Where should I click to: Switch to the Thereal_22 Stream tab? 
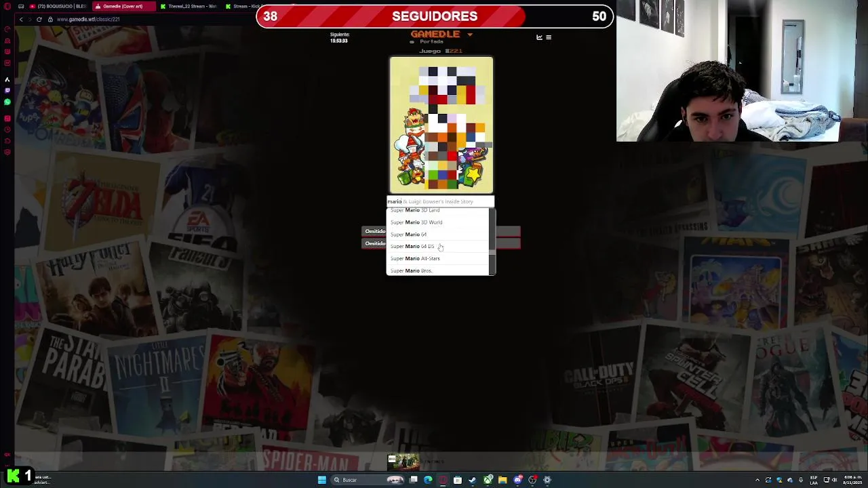click(189, 6)
